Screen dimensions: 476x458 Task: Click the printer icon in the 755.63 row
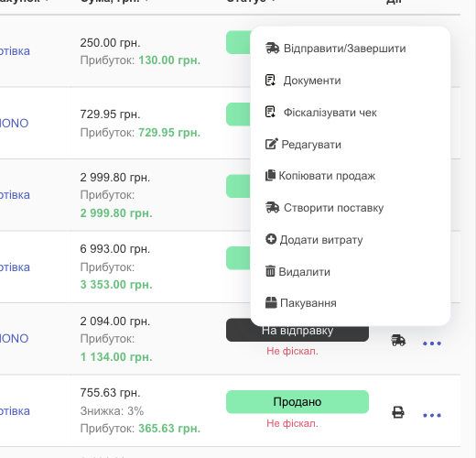pyautogui.click(x=398, y=412)
